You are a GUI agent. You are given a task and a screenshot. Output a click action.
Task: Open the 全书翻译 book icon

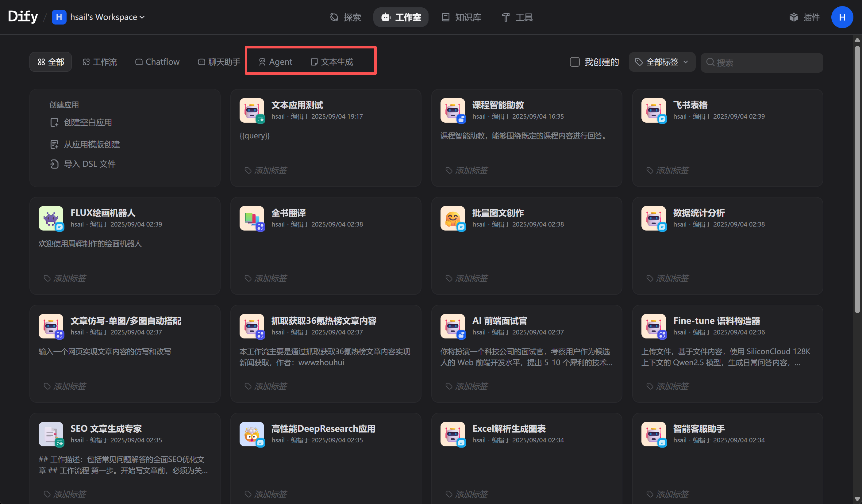pyautogui.click(x=252, y=218)
